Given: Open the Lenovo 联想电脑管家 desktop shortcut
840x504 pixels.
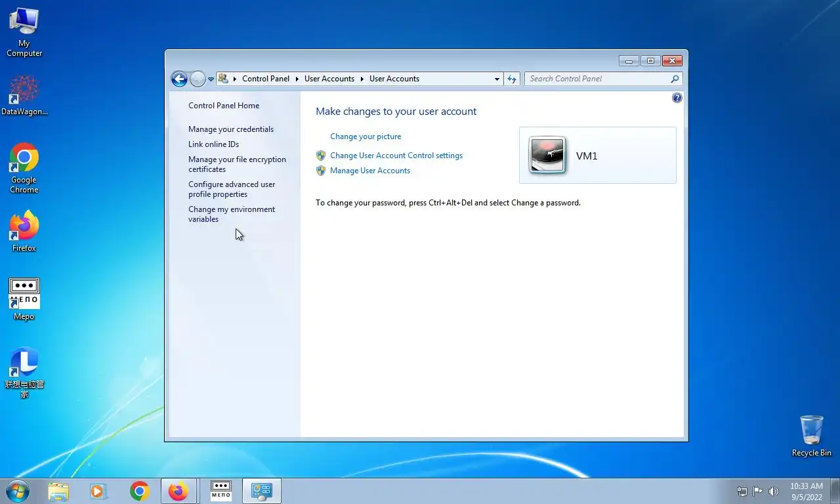Looking at the screenshot, I should [24, 373].
